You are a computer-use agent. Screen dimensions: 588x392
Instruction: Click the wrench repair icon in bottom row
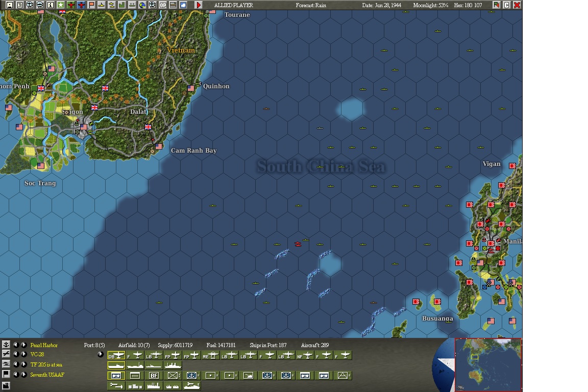click(x=116, y=386)
